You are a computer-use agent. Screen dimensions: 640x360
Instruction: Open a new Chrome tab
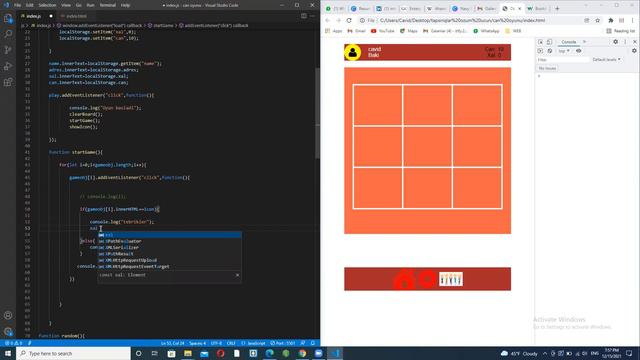tap(557, 9)
